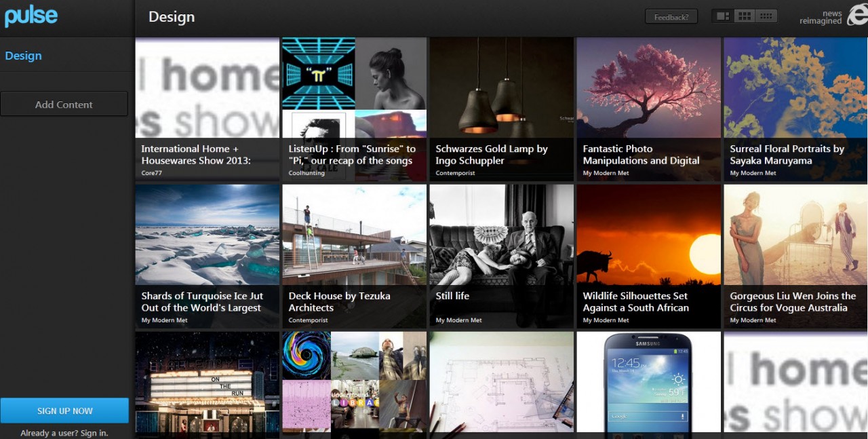Open the floor plan pencil sketch tile
This screenshot has height=439, width=868.
pyautogui.click(x=502, y=385)
